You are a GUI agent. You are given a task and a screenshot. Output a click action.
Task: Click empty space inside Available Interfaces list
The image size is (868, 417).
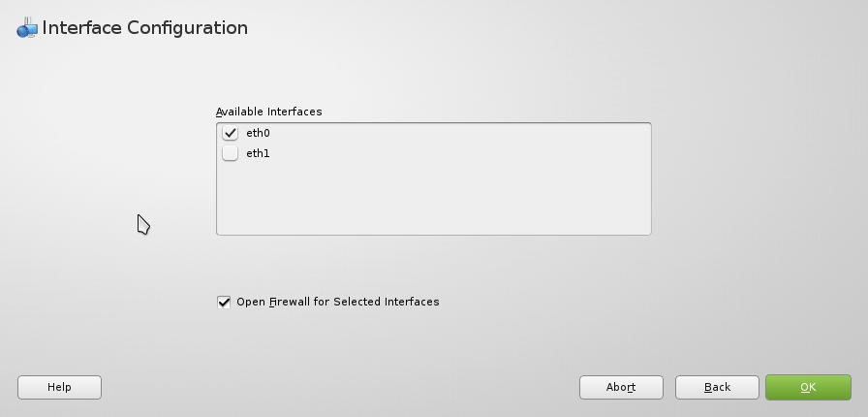(433, 199)
